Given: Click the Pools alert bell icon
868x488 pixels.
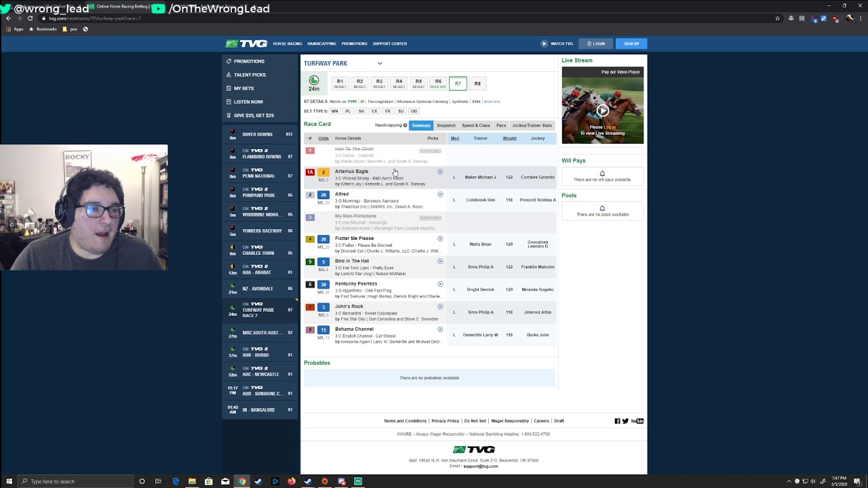Looking at the screenshot, I should [602, 208].
